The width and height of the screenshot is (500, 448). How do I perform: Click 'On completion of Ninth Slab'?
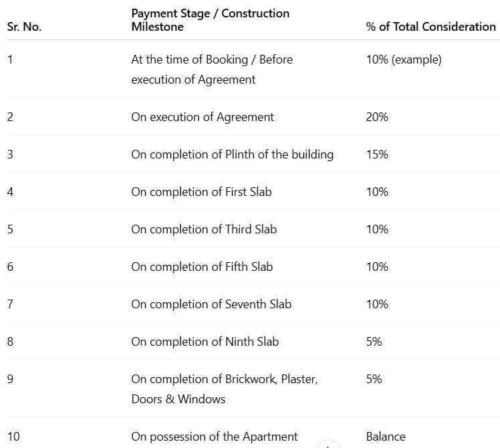click(x=205, y=342)
